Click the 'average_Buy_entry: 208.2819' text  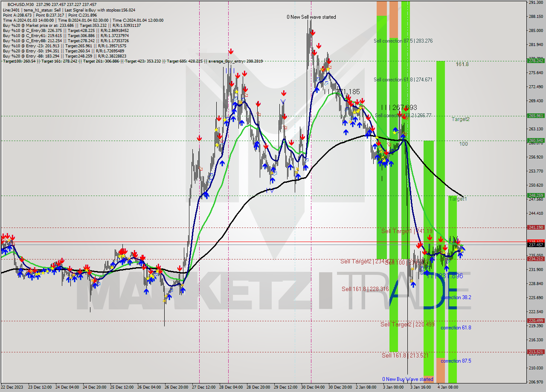236,61
